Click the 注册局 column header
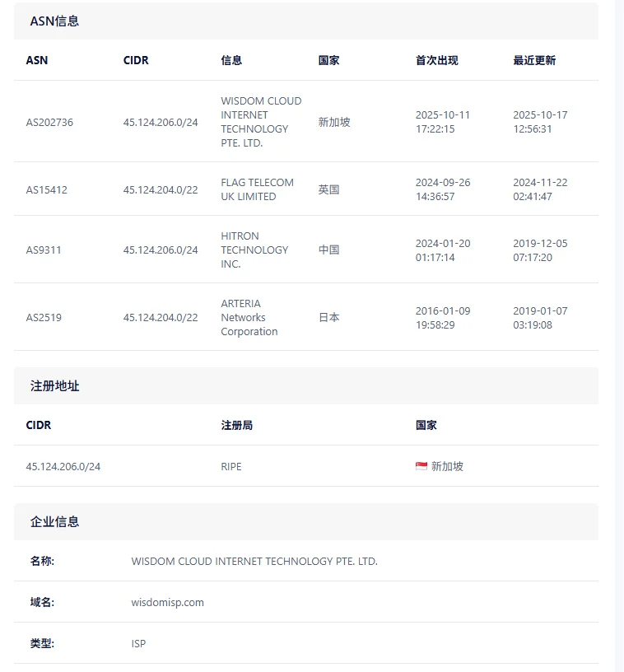624x672 pixels. pyautogui.click(x=236, y=425)
